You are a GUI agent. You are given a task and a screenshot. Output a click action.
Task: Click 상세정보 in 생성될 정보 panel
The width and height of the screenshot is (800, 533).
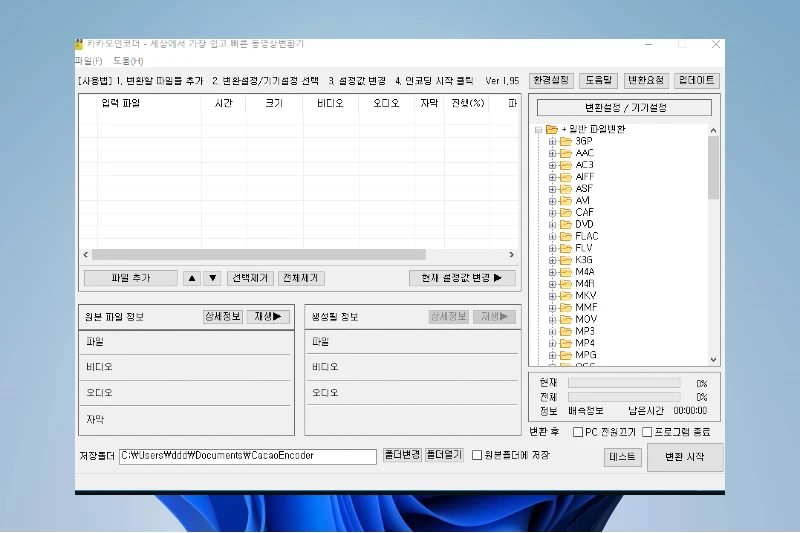(448, 316)
